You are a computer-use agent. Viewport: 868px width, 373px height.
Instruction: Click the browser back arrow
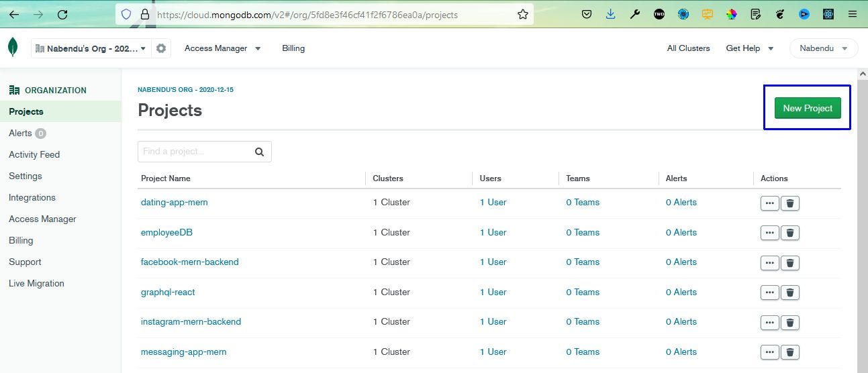pos(14,14)
